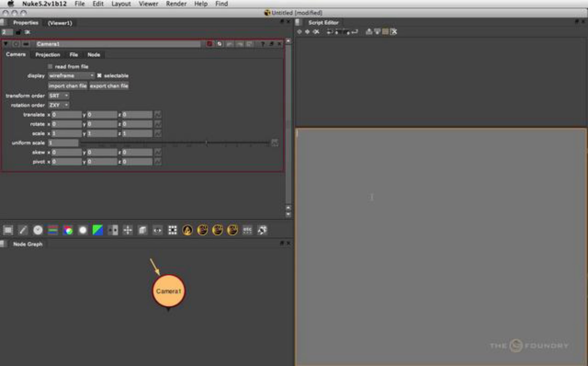Open the rotation order ZXY dropdown
The height and width of the screenshot is (366, 588).
(x=59, y=105)
